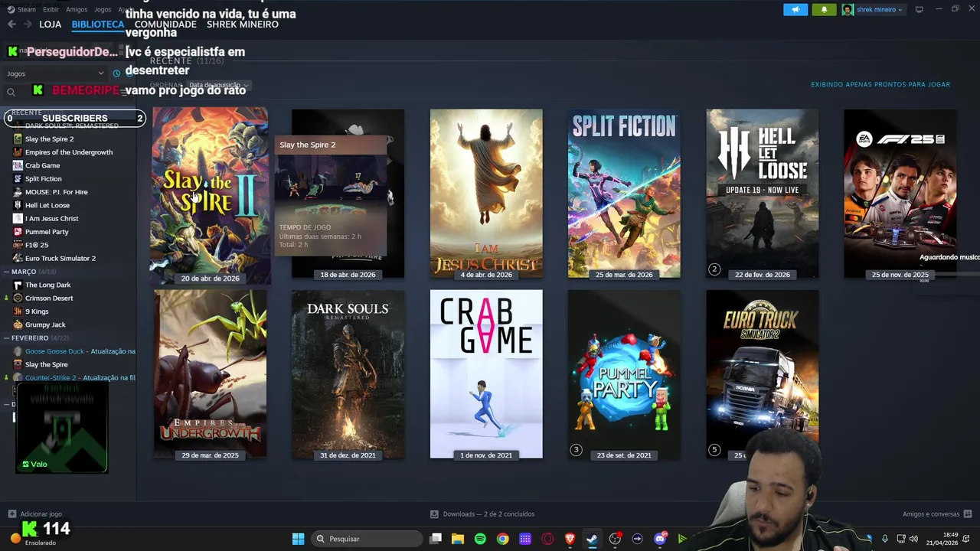Open the Dark Souls Remastered cover
This screenshot has width=980, height=551.
click(x=348, y=374)
